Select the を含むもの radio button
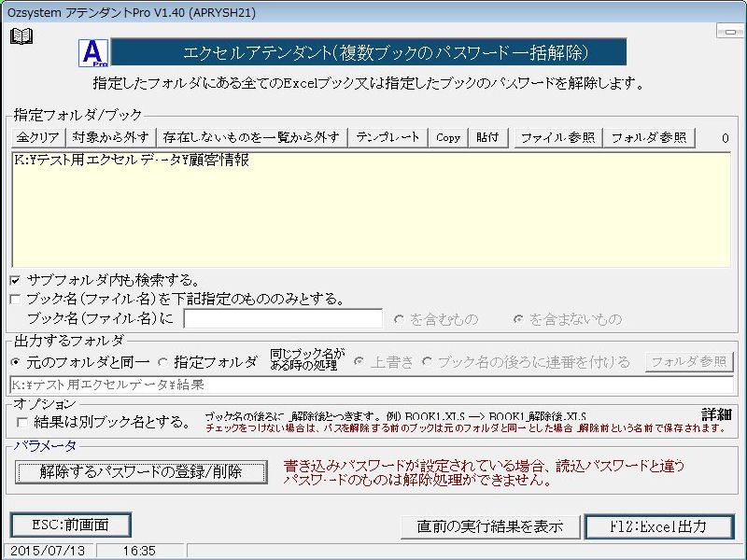747x560 pixels. (x=399, y=319)
